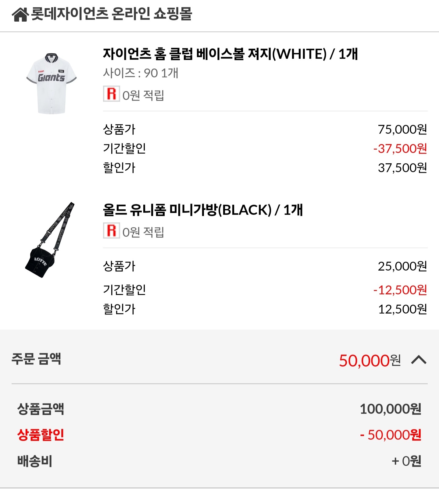439x504 pixels.
Task: Click the 50,000원 order total amount
Action: [369, 360]
